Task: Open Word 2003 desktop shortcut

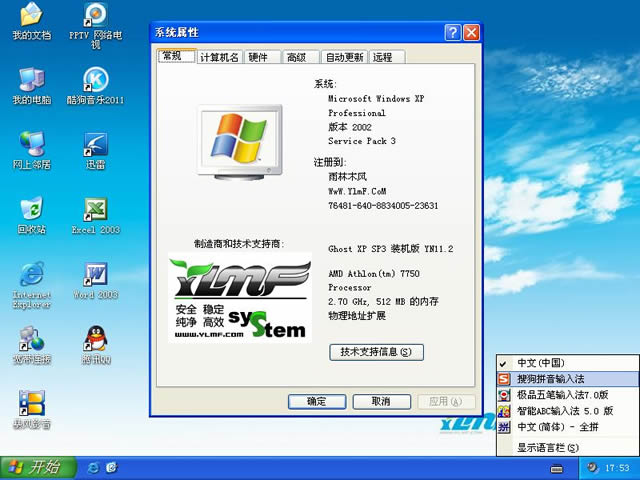Action: [x=96, y=280]
